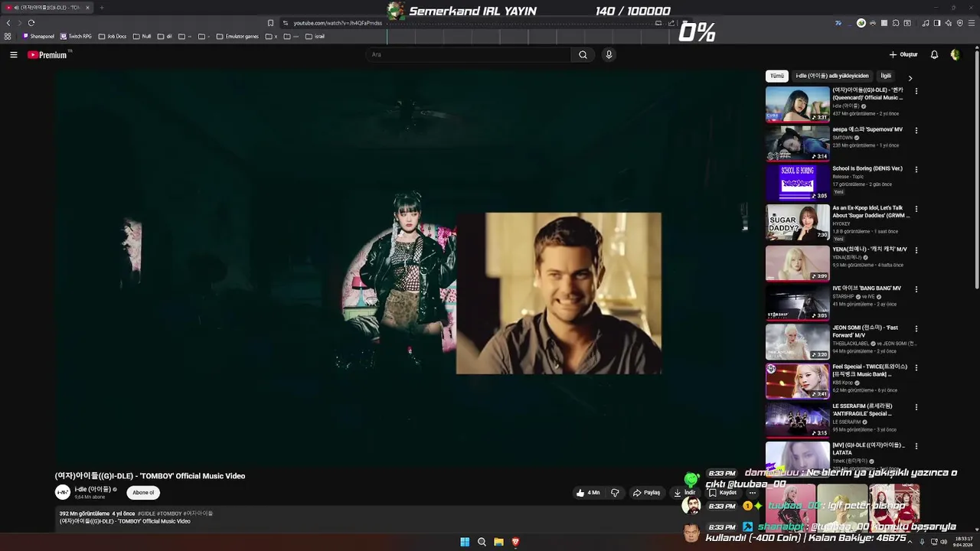This screenshot has width=980, height=551.
Task: Toggle browser sidebar panel icon
Action: (937, 23)
